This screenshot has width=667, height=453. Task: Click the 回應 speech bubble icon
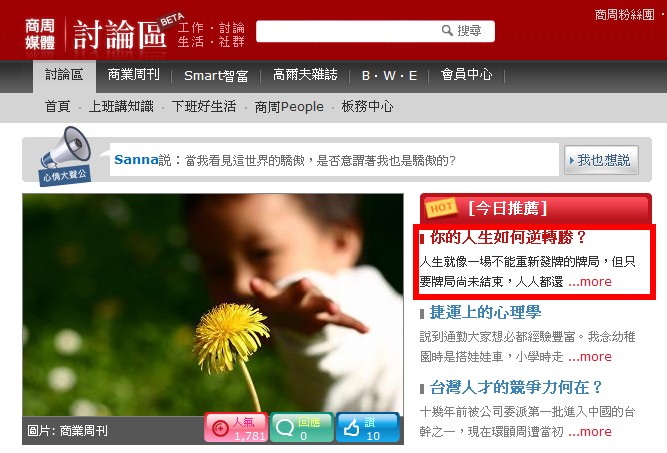pos(285,427)
